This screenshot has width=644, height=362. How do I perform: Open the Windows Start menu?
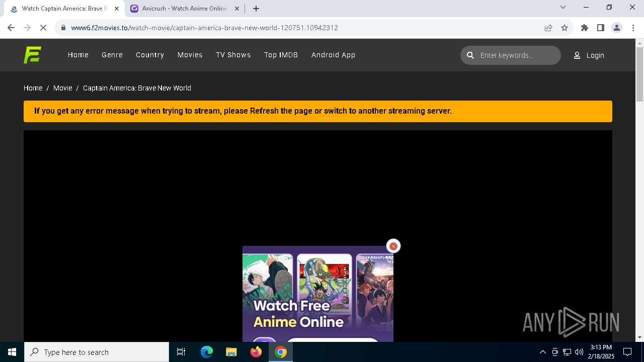[12, 352]
